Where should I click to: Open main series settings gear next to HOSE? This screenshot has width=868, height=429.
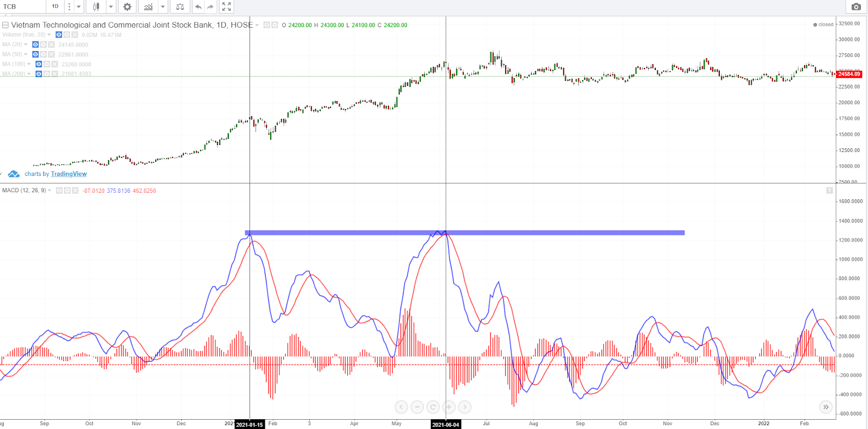coord(275,25)
